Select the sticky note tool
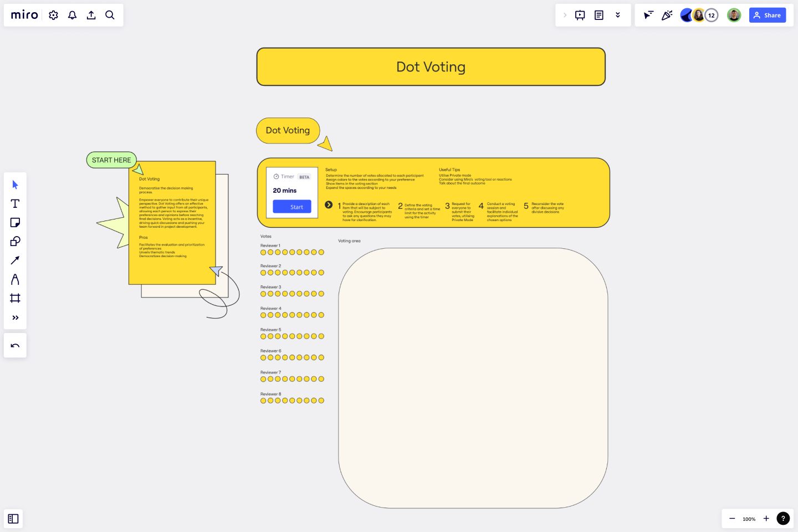Screen dimensions: 798x532 15,222
